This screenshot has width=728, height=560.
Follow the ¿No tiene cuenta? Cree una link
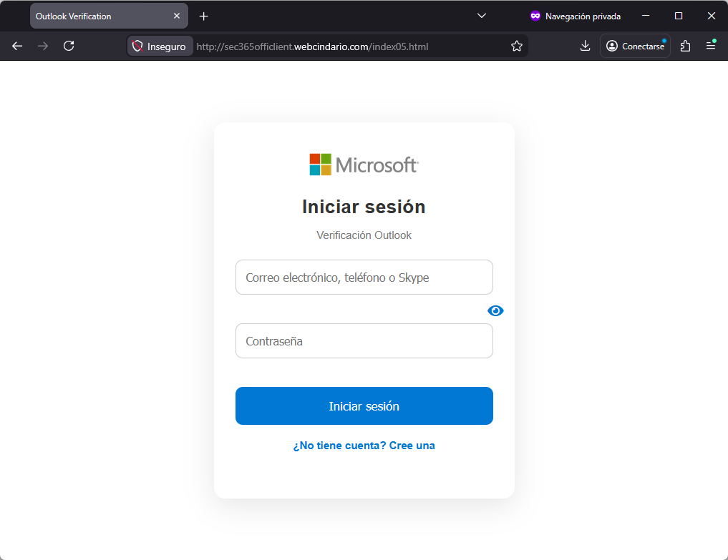tap(364, 446)
